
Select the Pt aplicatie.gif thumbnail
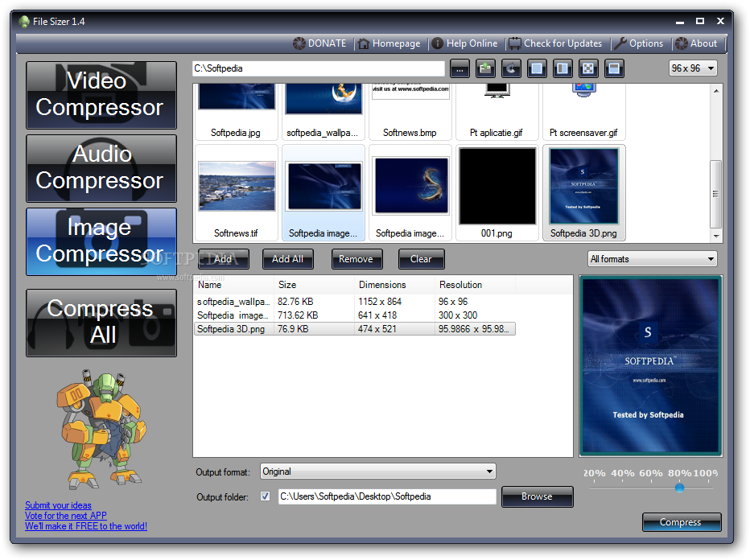pos(497,112)
